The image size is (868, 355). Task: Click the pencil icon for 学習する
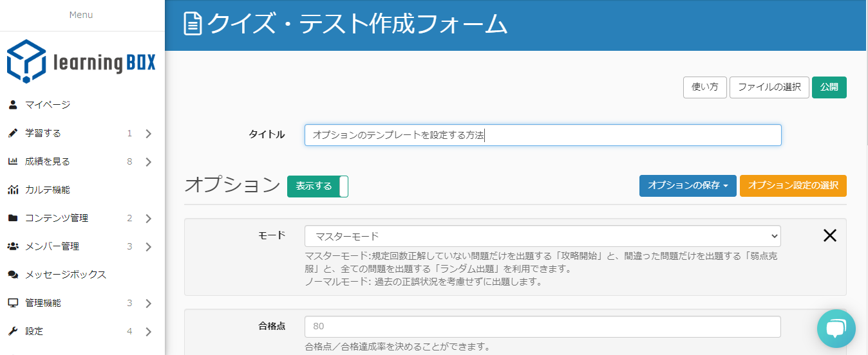pos(13,133)
